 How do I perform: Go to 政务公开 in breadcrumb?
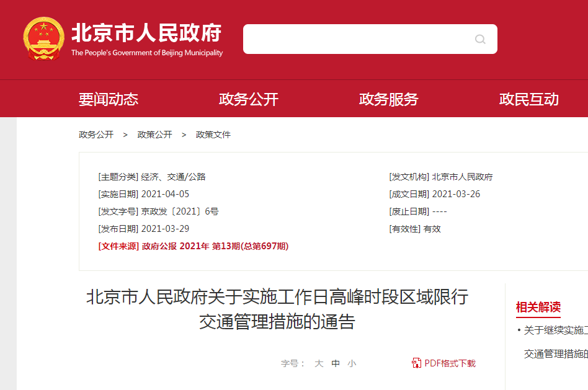click(96, 135)
